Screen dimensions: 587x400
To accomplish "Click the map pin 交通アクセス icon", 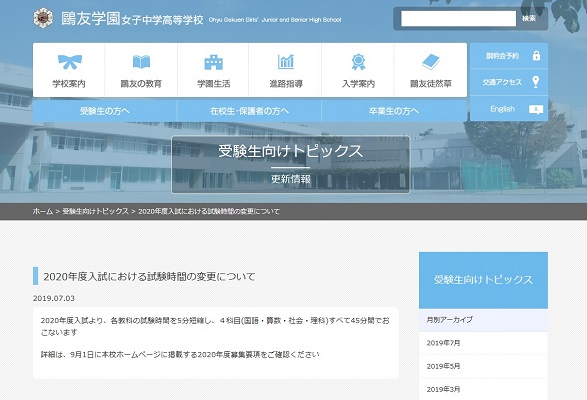I will [536, 82].
